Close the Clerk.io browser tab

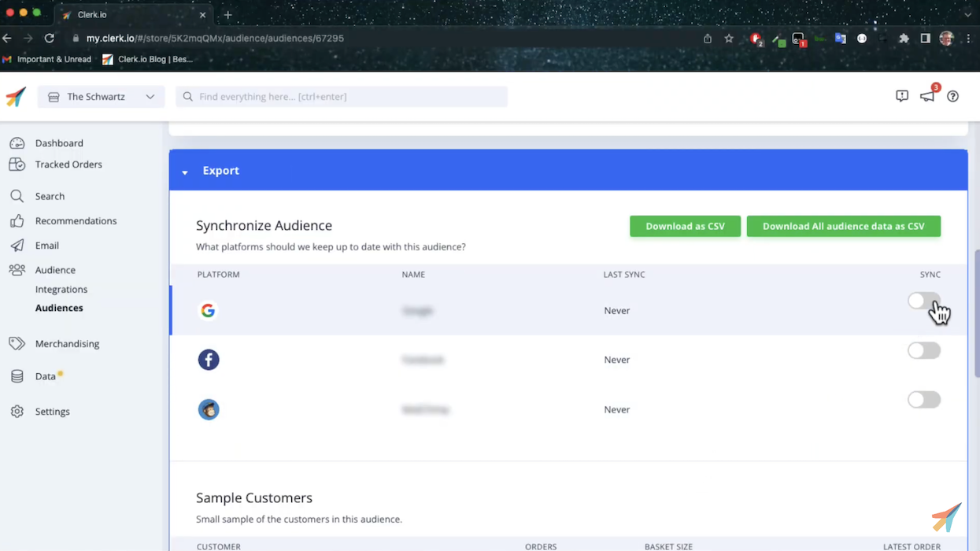[x=202, y=14]
